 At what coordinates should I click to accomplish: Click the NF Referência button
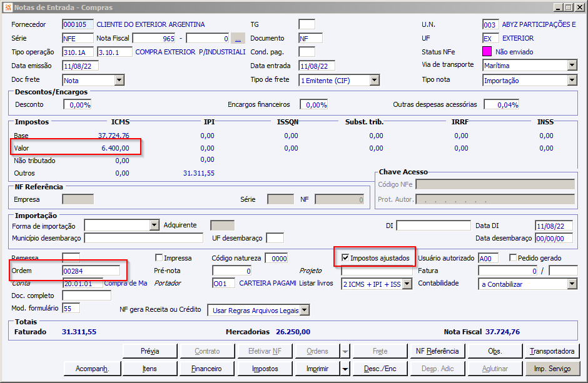(437, 351)
